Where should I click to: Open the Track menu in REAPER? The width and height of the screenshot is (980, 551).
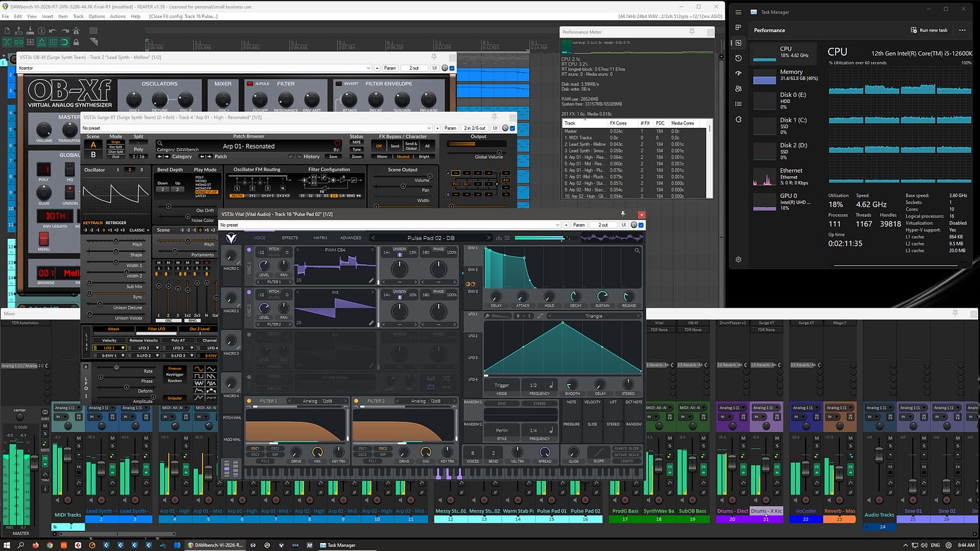tap(78, 16)
